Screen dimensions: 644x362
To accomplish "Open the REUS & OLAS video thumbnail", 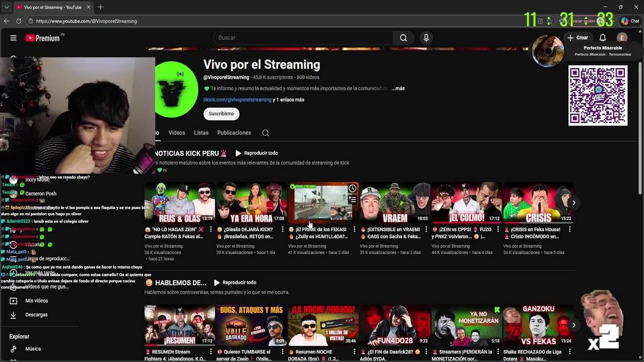I will [179, 203].
